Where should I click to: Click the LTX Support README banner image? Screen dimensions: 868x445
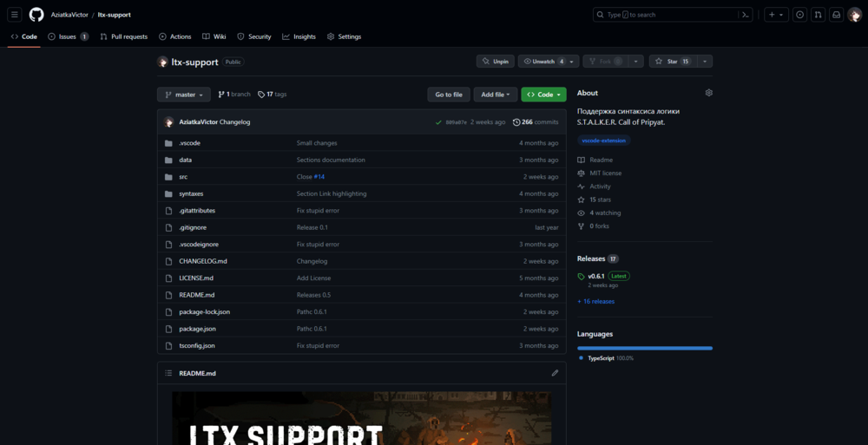pos(361,418)
